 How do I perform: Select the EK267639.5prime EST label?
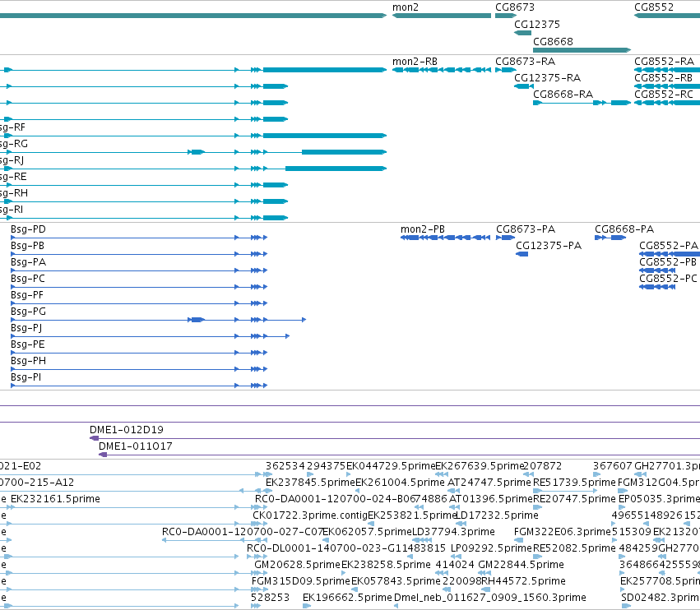(x=480, y=466)
